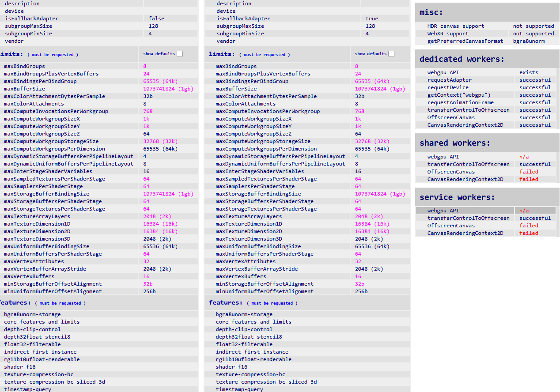Click requestAdapter label in dedicated workers
This screenshot has width=560, height=392.
point(449,80)
